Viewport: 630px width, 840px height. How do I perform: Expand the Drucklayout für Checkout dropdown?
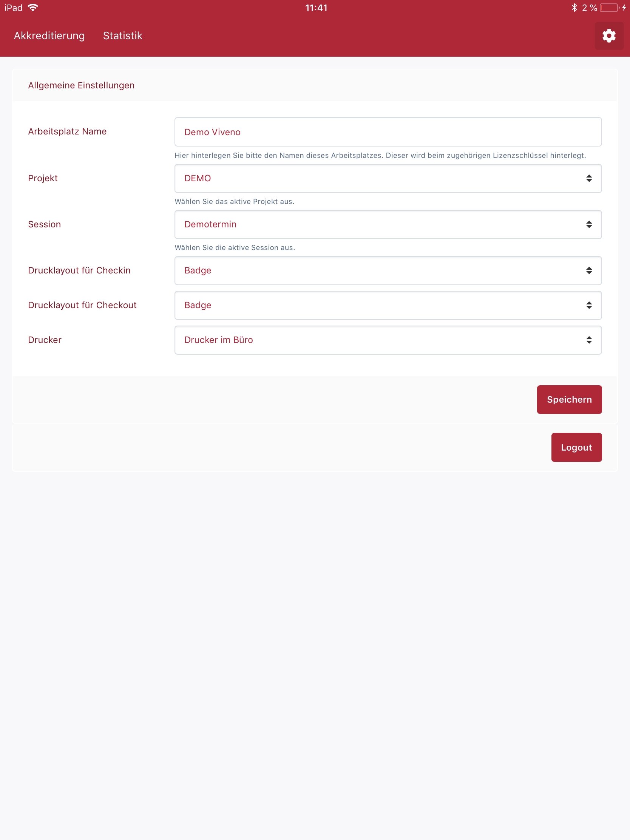388,305
